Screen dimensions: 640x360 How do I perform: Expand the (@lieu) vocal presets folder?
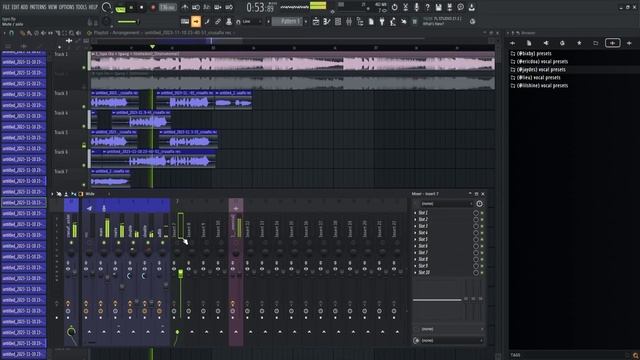[536, 78]
